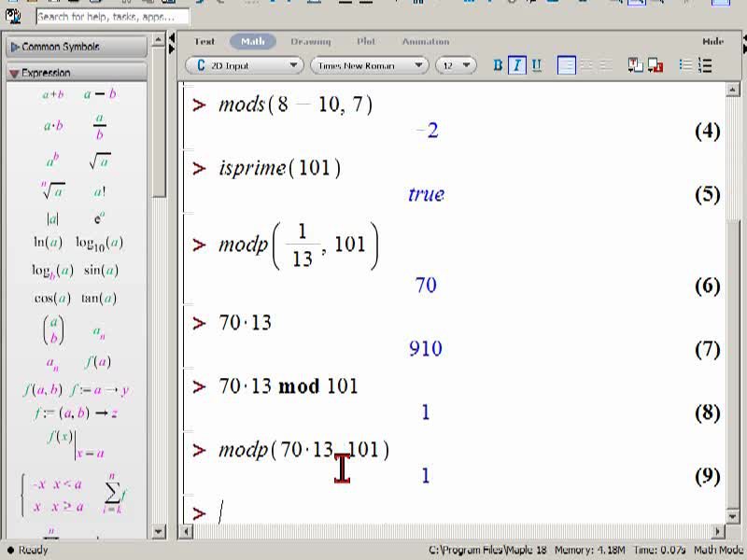Switch to Math mode tab
747x560 pixels.
click(x=253, y=41)
